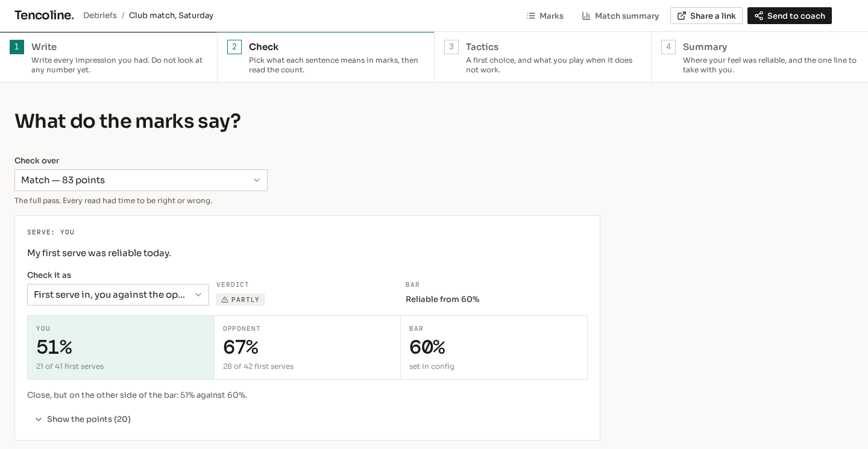The width and height of the screenshot is (868, 449).
Task: Click the Partly verdict badge
Action: 241,300
